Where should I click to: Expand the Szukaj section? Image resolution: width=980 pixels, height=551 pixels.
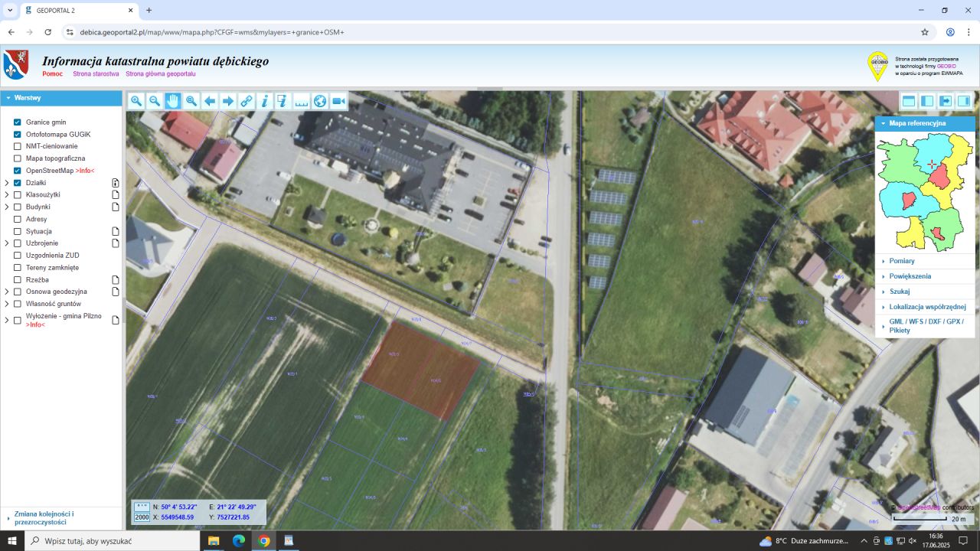click(x=925, y=292)
